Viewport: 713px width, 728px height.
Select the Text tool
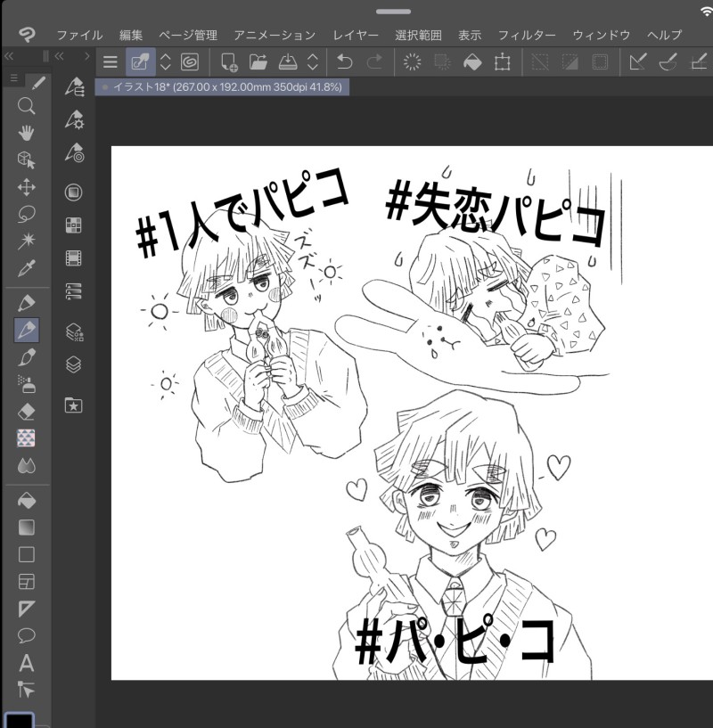(x=27, y=663)
